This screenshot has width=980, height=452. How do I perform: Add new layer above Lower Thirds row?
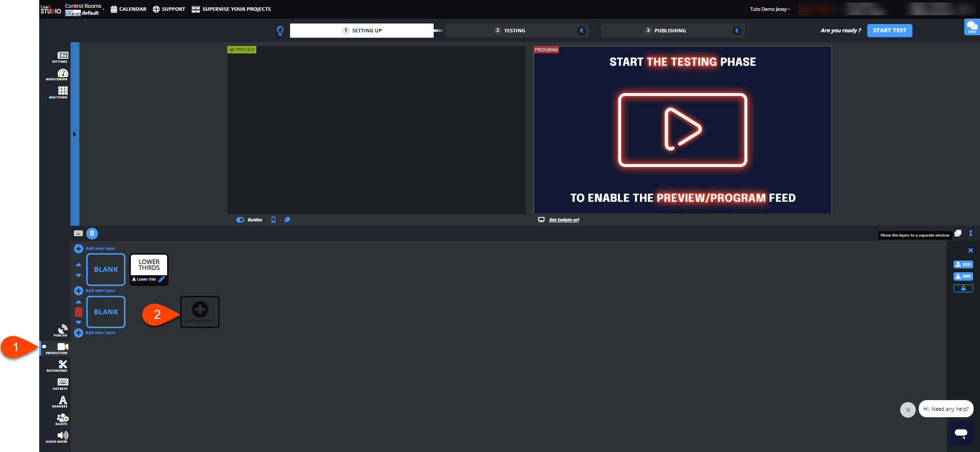(95, 249)
